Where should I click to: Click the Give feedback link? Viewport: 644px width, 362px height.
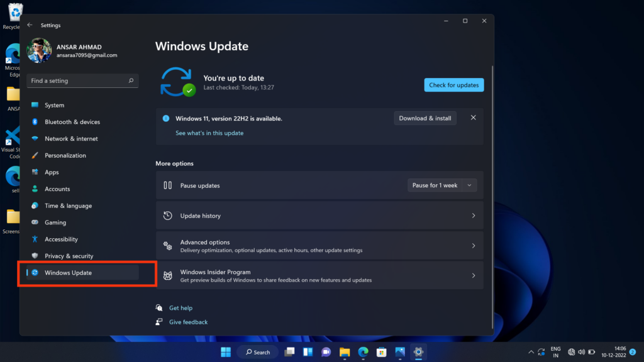(x=189, y=322)
